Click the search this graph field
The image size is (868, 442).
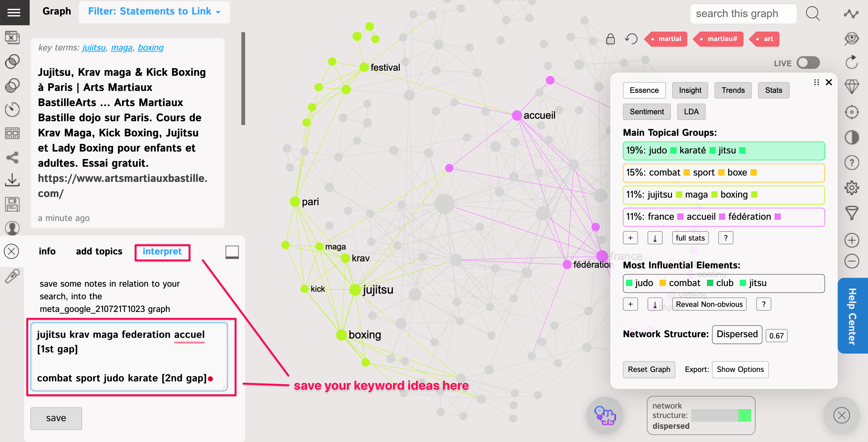tap(743, 14)
